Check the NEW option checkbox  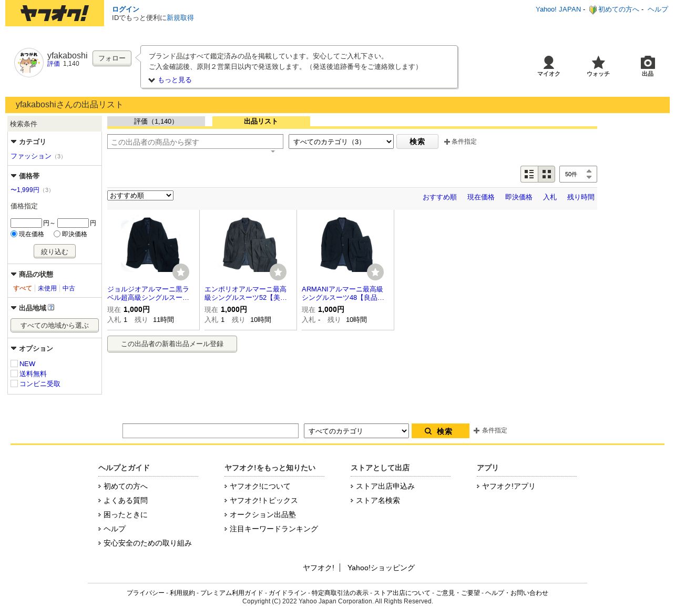point(14,363)
